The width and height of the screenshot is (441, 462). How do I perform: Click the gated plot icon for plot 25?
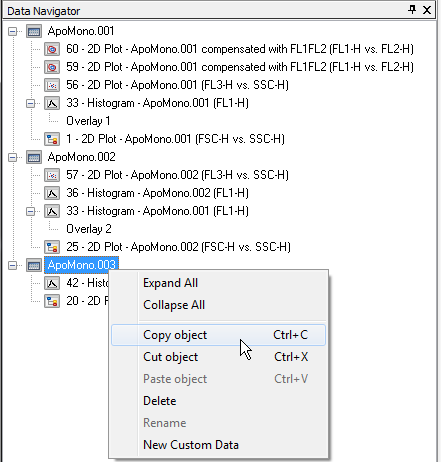[x=52, y=248]
